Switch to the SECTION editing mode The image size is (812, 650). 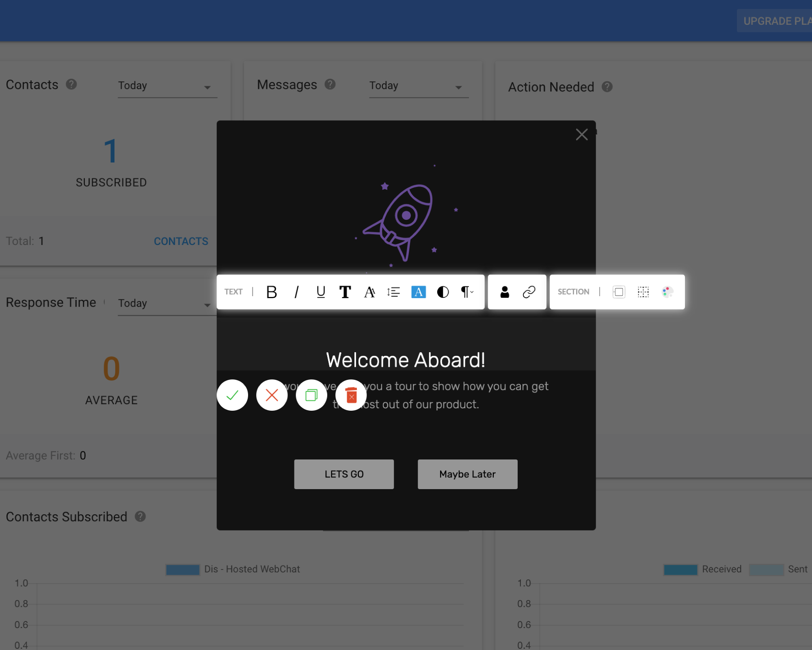pyautogui.click(x=574, y=292)
